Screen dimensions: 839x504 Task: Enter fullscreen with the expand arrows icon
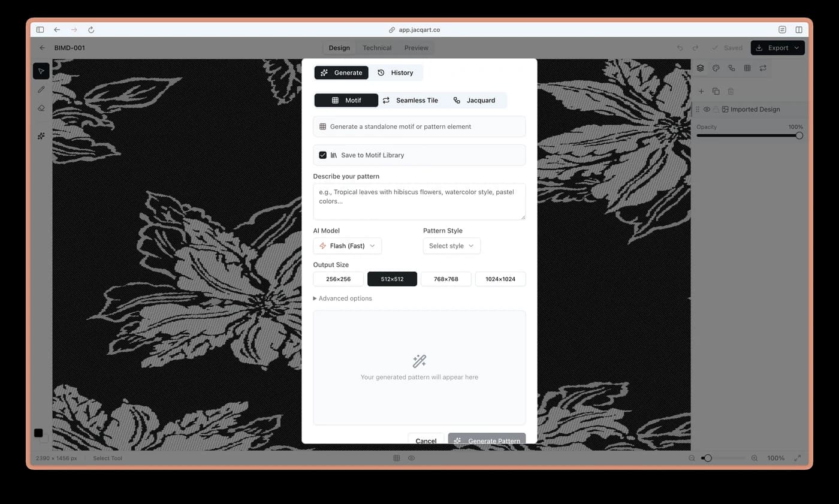[798, 458]
